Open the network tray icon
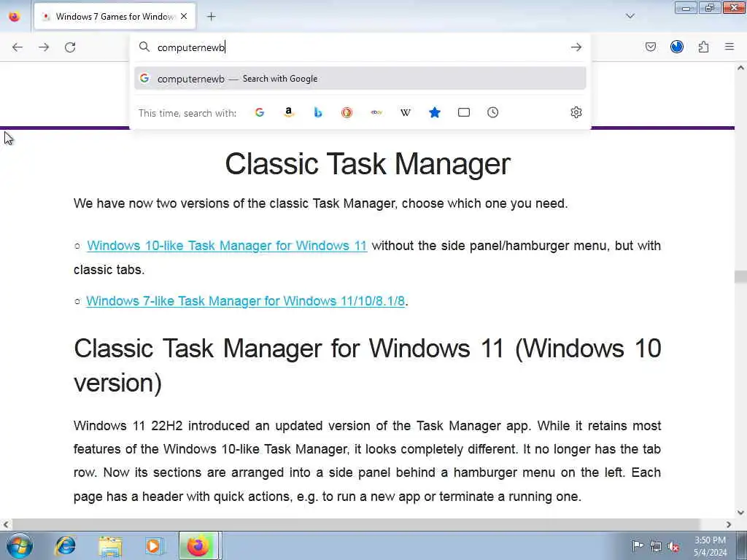The height and width of the screenshot is (560, 747). 656,546
